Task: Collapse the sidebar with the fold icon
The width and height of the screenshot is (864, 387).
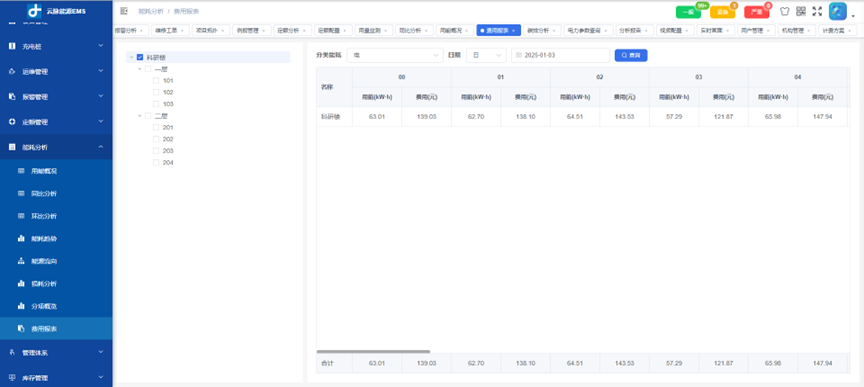Action: coord(123,11)
